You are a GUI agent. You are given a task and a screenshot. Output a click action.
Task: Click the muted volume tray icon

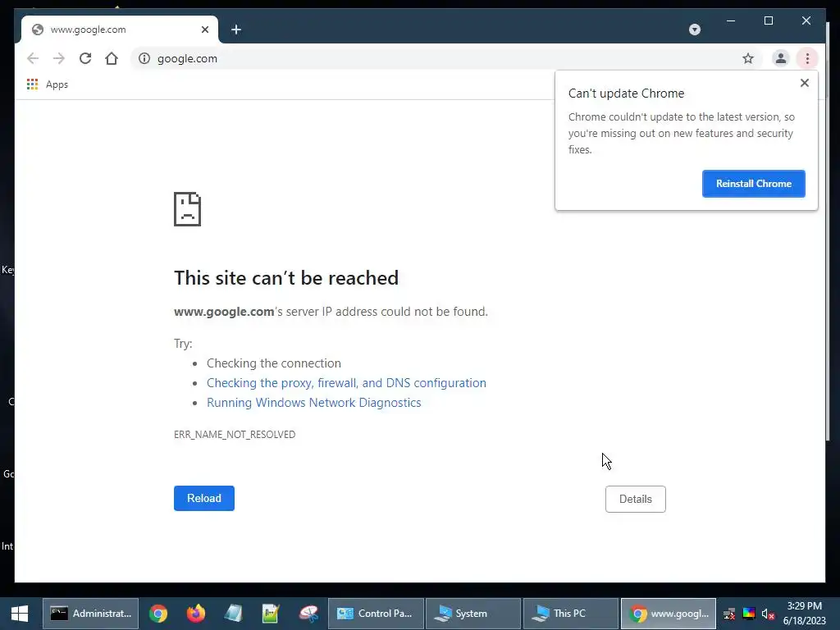pyautogui.click(x=768, y=614)
